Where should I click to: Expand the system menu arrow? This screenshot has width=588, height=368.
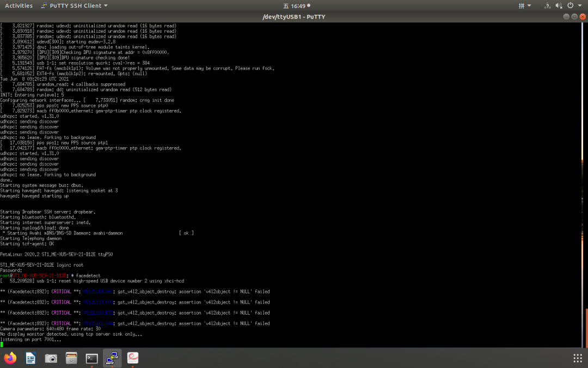click(x=580, y=5)
